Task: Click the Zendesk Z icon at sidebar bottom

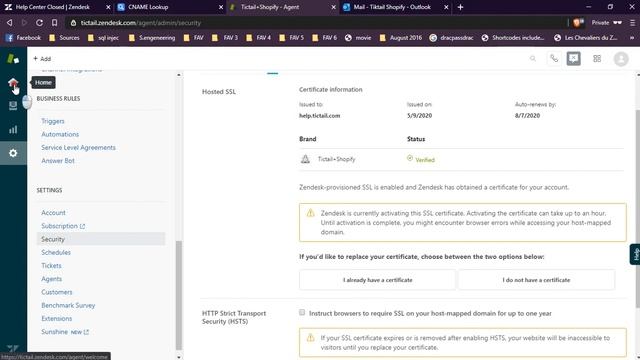Action: pos(13,348)
